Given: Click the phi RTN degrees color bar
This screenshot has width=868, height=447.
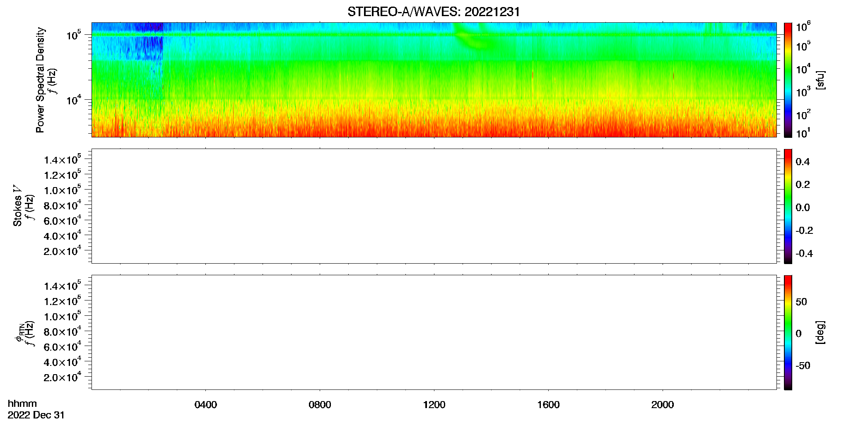Looking at the screenshot, I should click(x=788, y=332).
